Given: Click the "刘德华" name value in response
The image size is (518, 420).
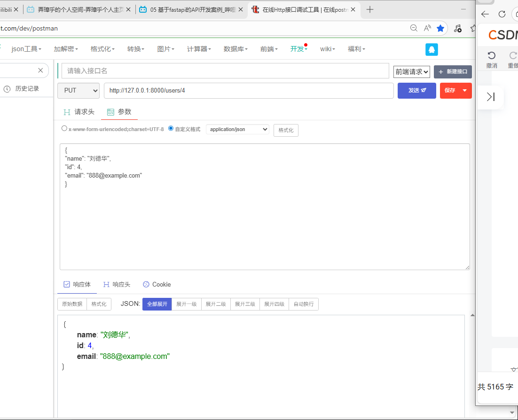Looking at the screenshot, I should pos(114,335).
